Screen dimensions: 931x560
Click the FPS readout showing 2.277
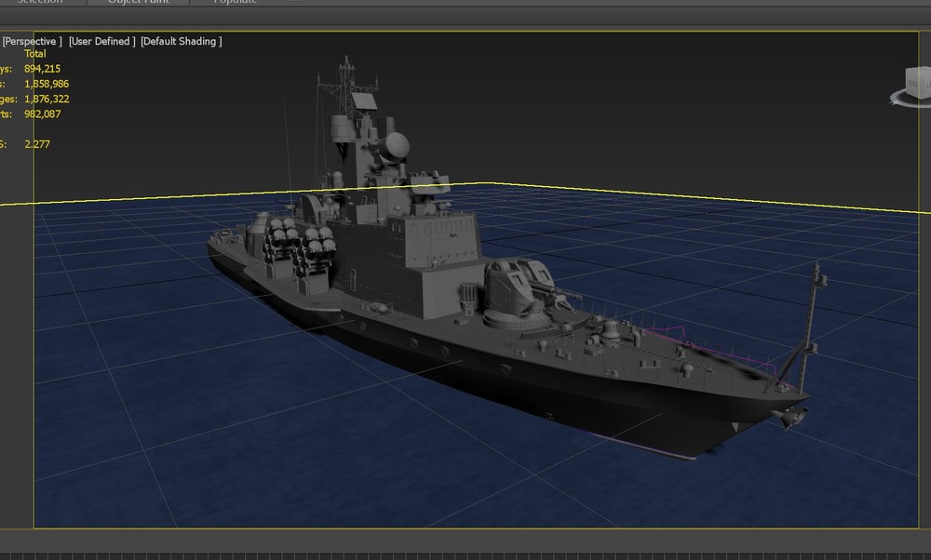[x=39, y=144]
